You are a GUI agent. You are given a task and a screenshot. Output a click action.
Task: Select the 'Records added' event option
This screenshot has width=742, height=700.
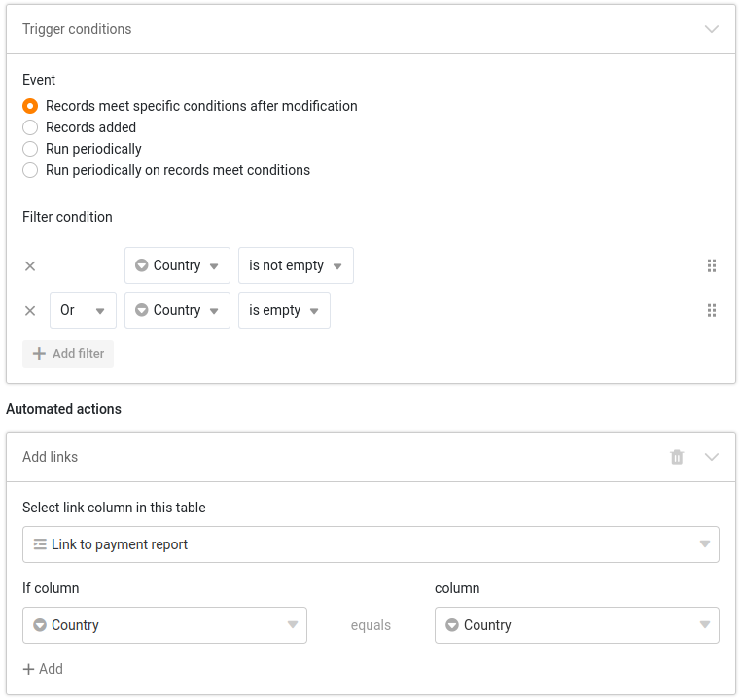click(x=30, y=127)
